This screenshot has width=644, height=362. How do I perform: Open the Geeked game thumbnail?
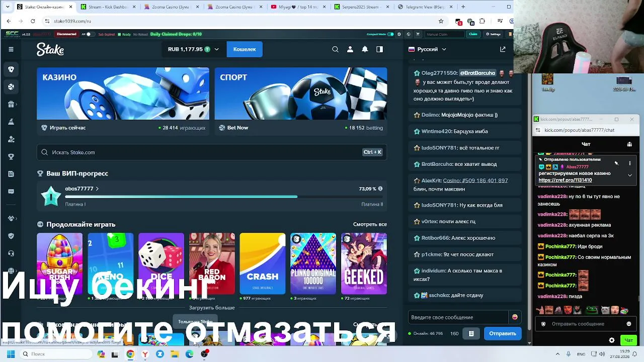[364, 263]
